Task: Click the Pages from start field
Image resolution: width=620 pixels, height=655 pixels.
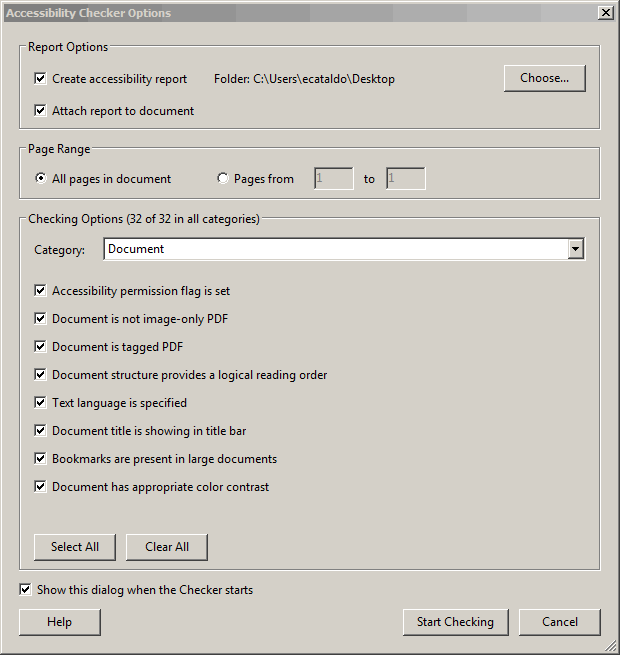Action: tap(333, 179)
